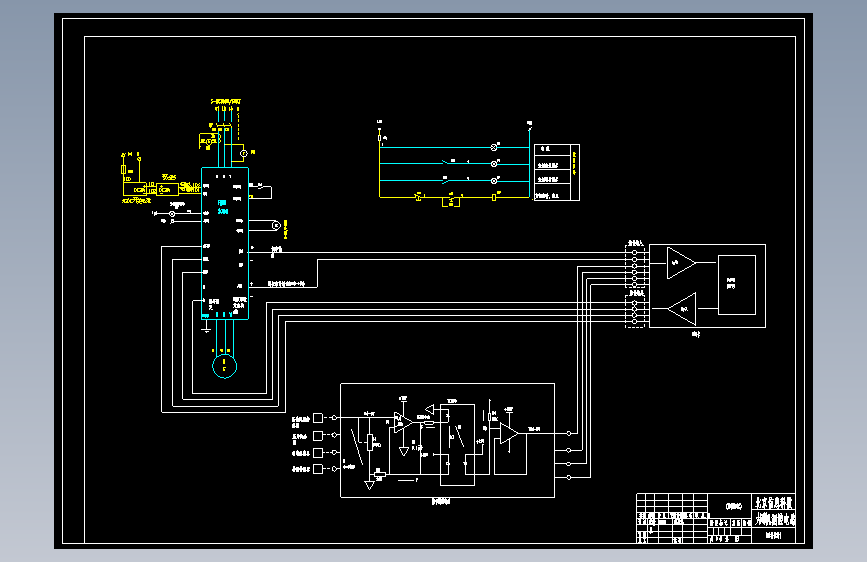Click the inner rectangle of the right-side block

tap(737, 285)
